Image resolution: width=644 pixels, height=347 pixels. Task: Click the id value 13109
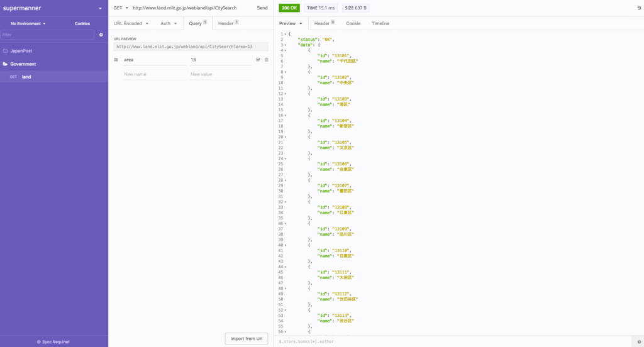341,229
